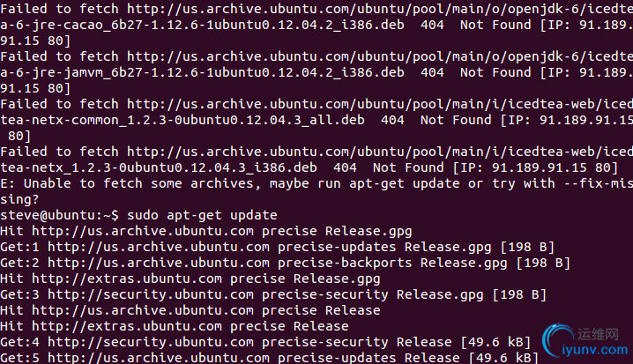Click the steve@ubuntu prompt
633x364 pixels.
[59, 216]
